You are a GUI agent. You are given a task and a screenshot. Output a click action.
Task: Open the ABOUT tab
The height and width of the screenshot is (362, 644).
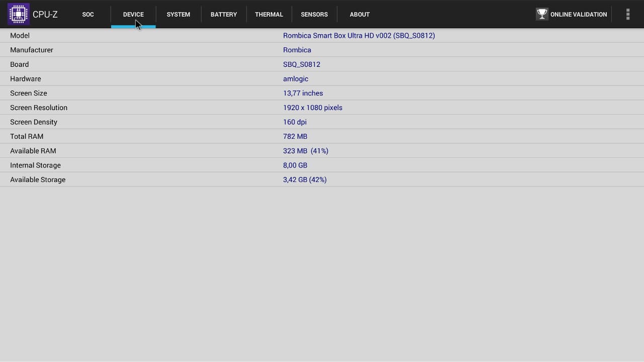[360, 15]
